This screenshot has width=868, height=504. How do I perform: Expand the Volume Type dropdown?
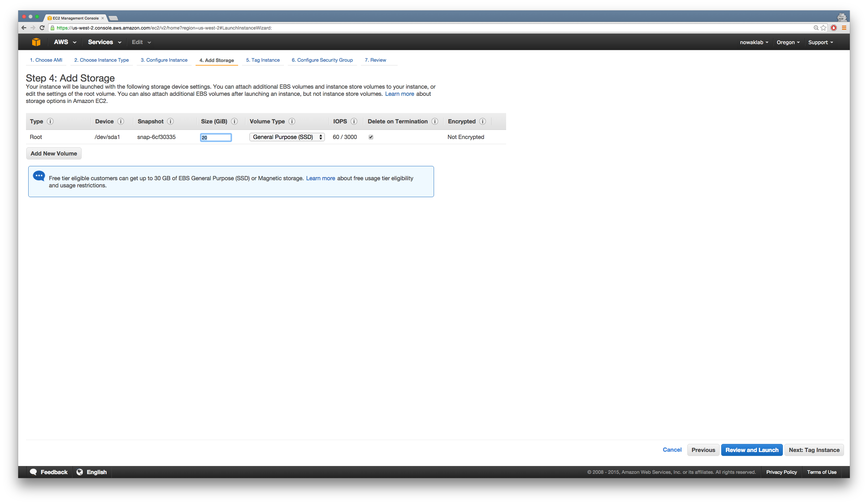coord(287,137)
